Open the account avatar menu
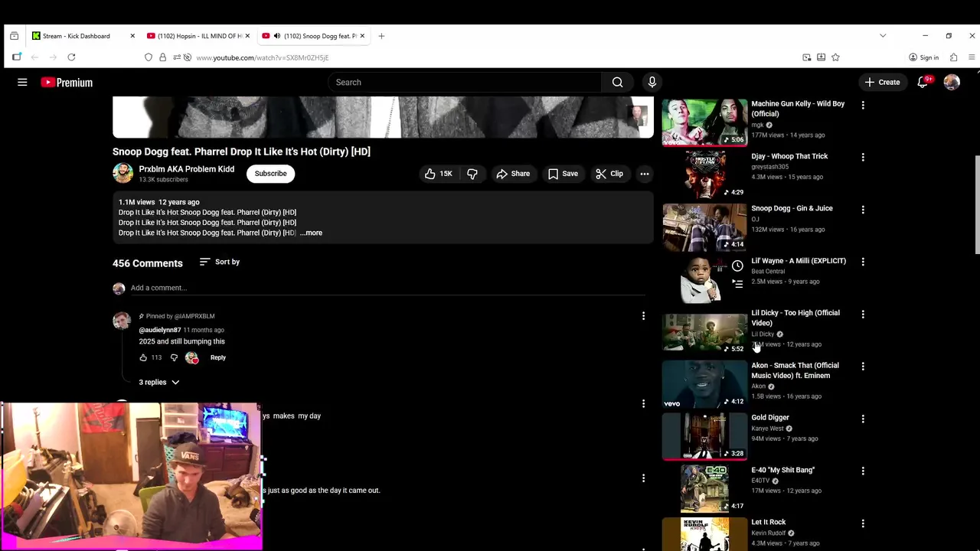The image size is (980, 551). tap(952, 82)
